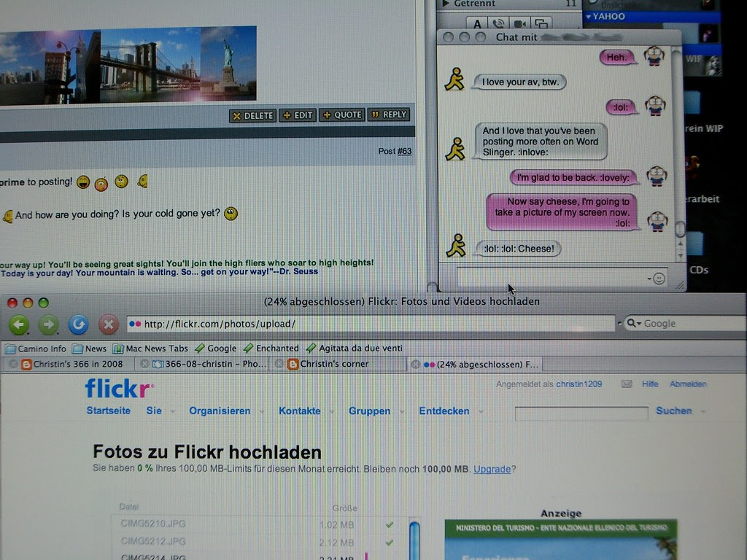Click Camino's green forward arrow button

click(x=49, y=324)
